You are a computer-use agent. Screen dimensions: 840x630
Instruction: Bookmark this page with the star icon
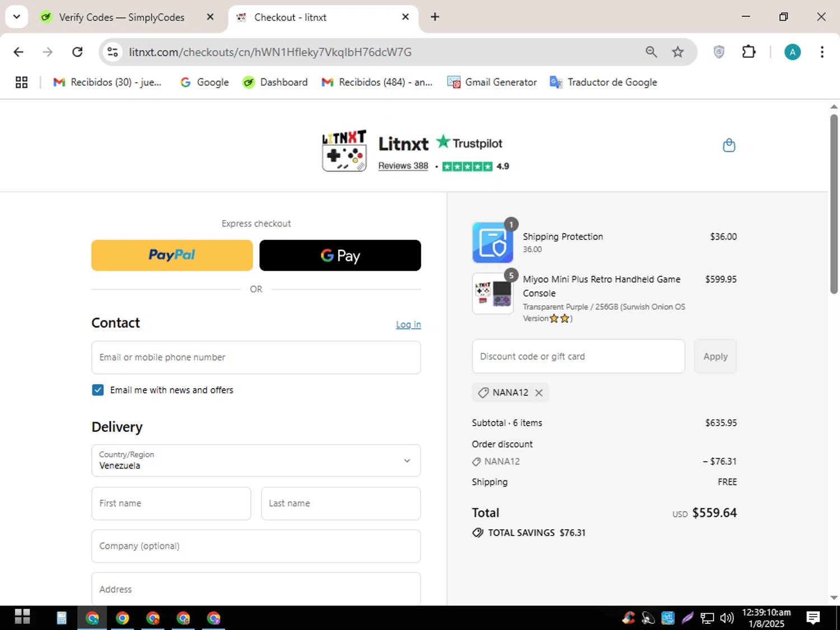[x=678, y=52]
